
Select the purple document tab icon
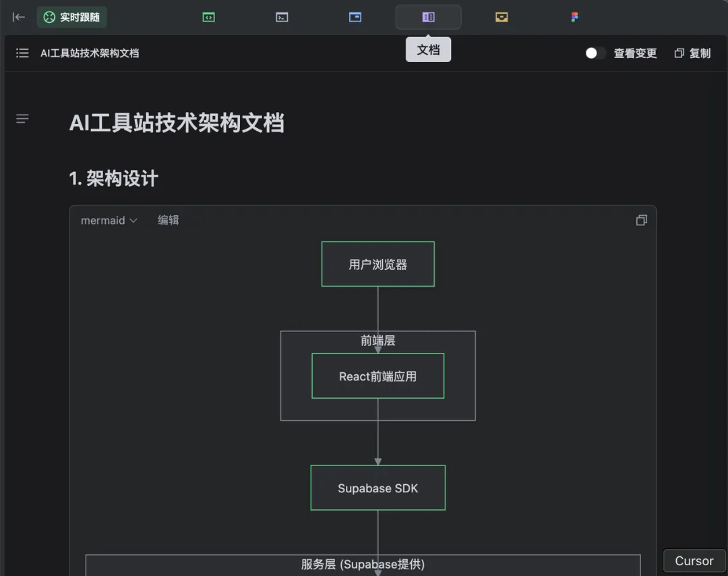(x=428, y=17)
